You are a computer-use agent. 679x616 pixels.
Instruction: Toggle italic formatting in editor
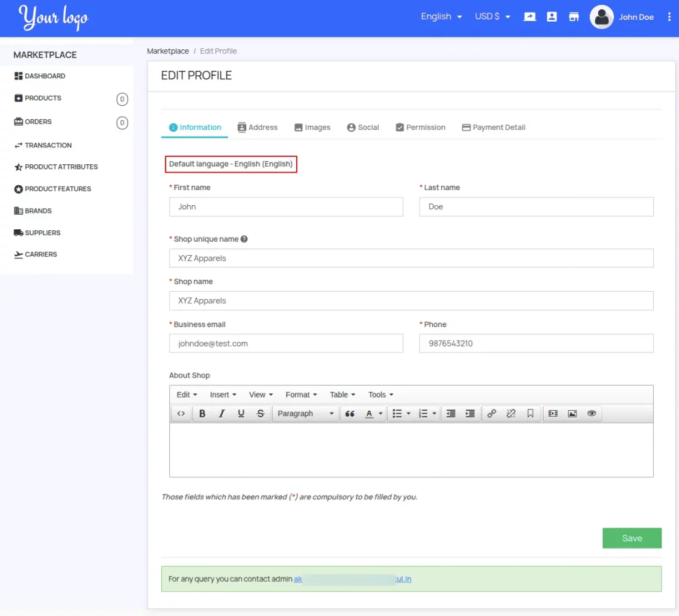pyautogui.click(x=222, y=413)
